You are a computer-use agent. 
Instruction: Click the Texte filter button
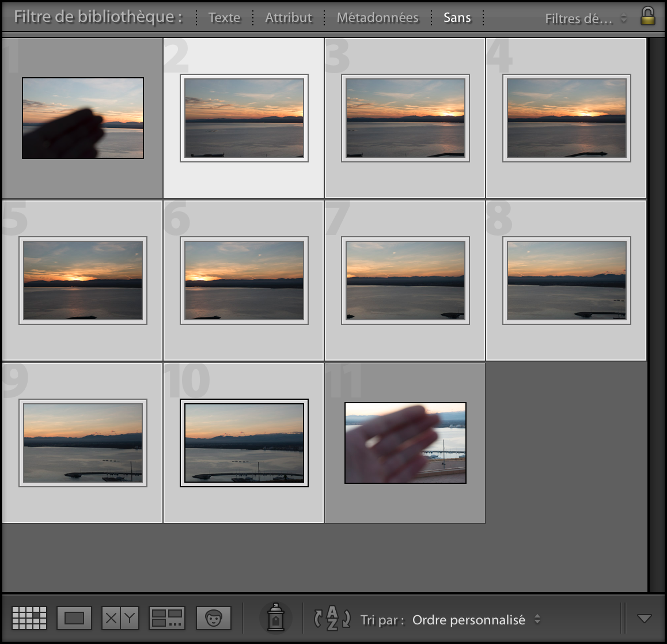point(224,18)
